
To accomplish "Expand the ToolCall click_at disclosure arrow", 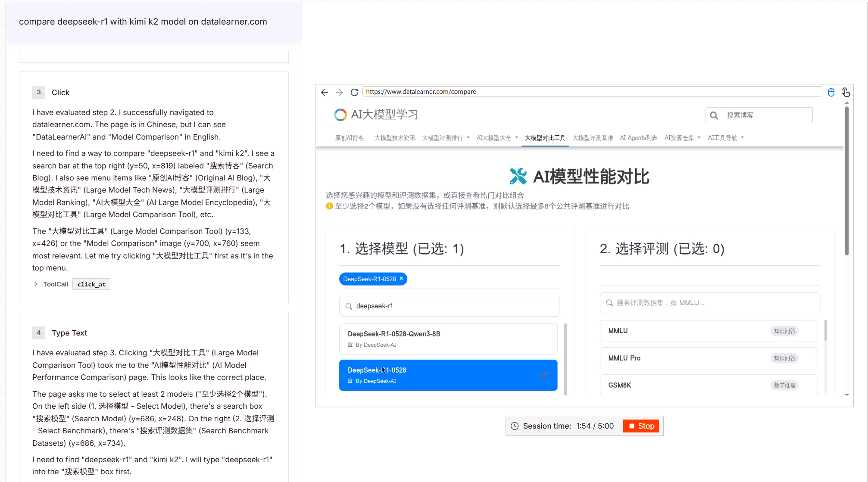I will coord(35,284).
